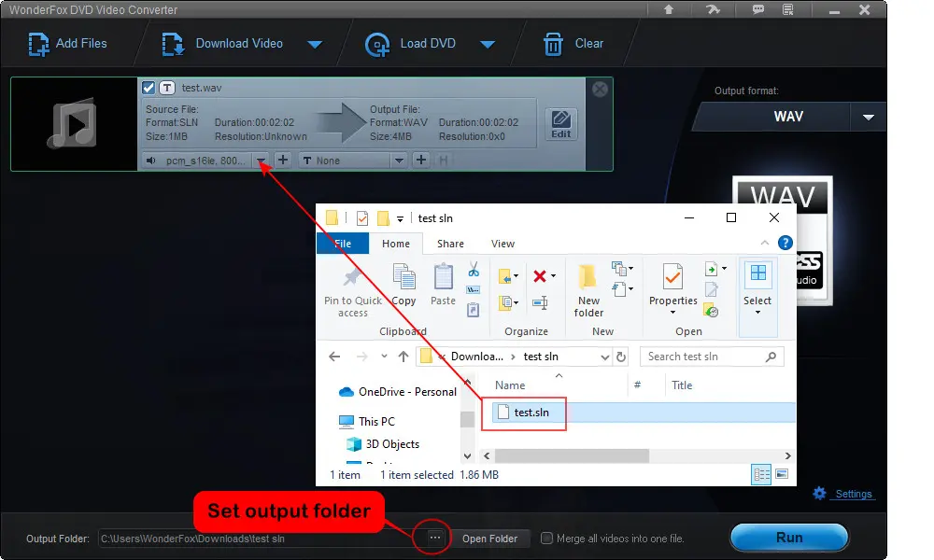The image size is (934, 560).
Task: Open the pcm_s16le audio track dropdown
Action: tap(261, 161)
